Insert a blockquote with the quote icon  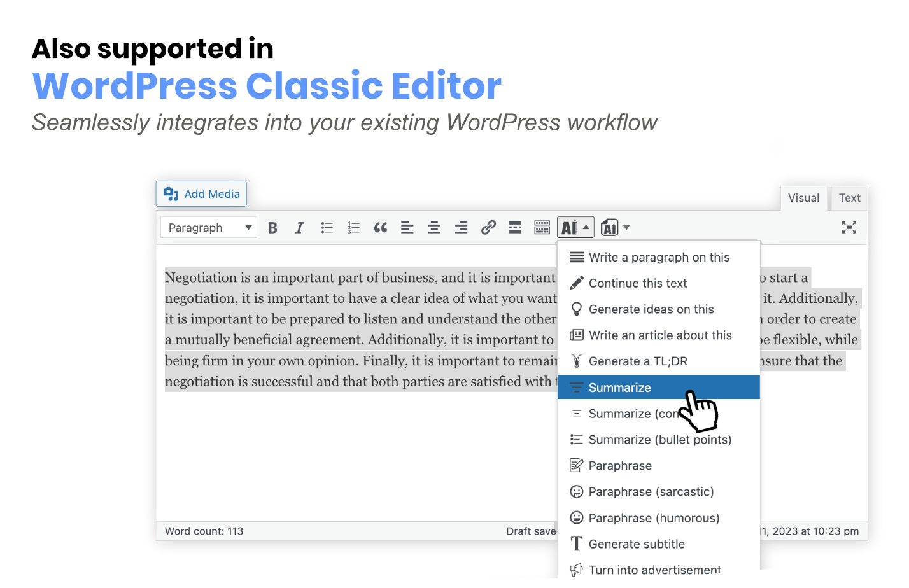click(x=381, y=227)
